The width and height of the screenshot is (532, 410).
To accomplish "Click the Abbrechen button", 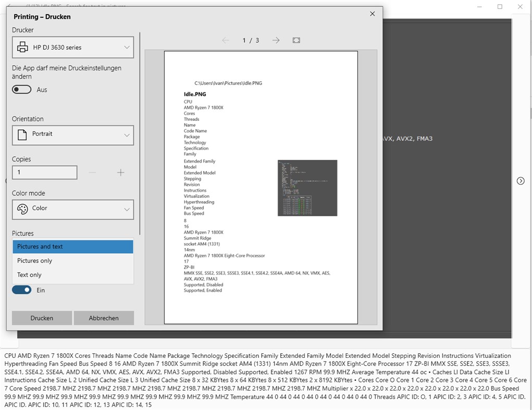I will pos(103,318).
